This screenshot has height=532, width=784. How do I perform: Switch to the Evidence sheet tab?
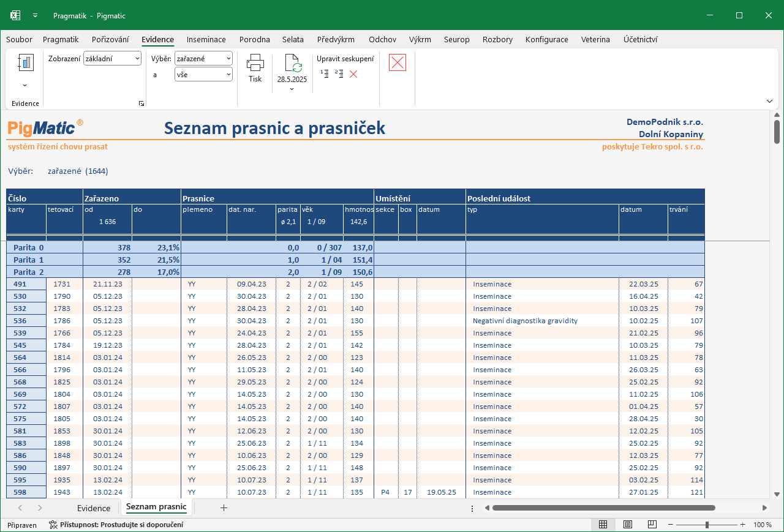(x=94, y=508)
